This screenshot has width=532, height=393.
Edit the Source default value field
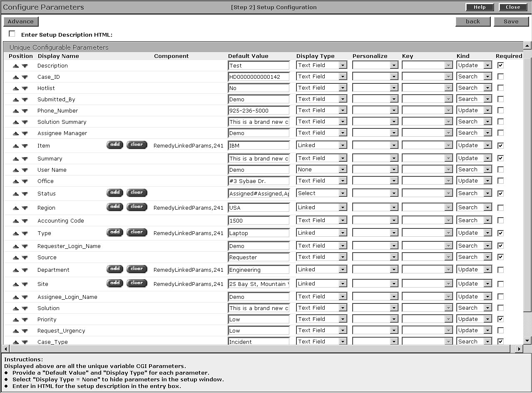coord(259,257)
